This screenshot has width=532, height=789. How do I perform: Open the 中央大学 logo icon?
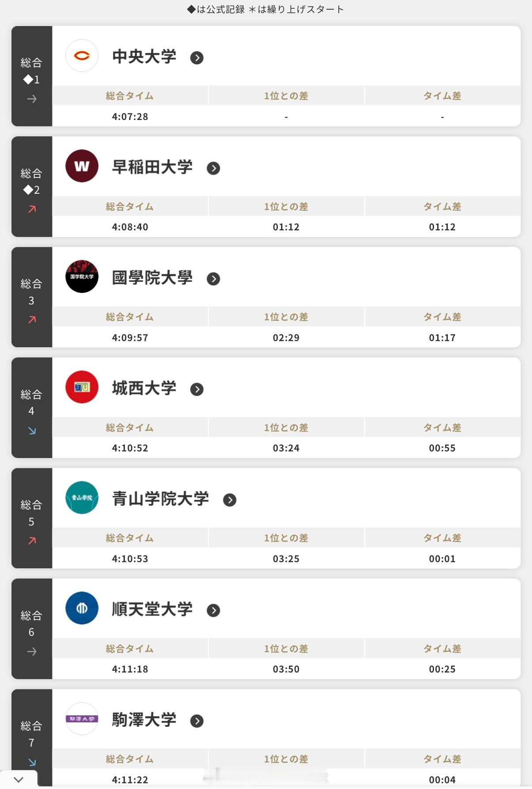[82, 56]
